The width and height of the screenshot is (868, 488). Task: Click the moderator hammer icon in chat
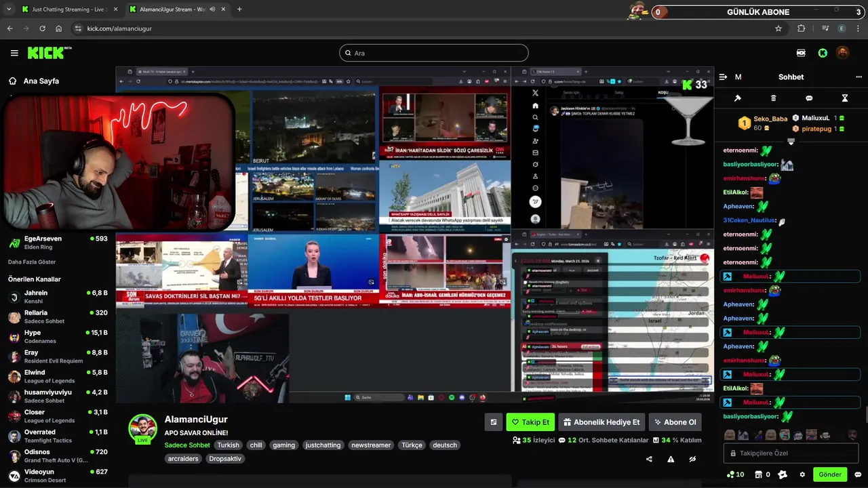(738, 98)
